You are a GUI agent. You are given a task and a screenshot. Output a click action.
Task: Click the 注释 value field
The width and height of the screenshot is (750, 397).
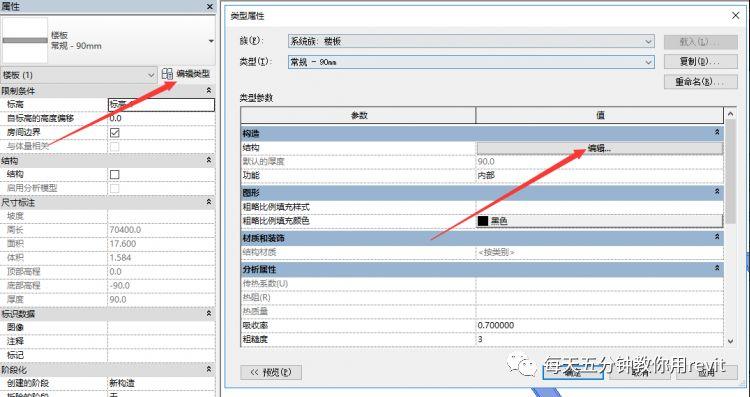coord(161,342)
